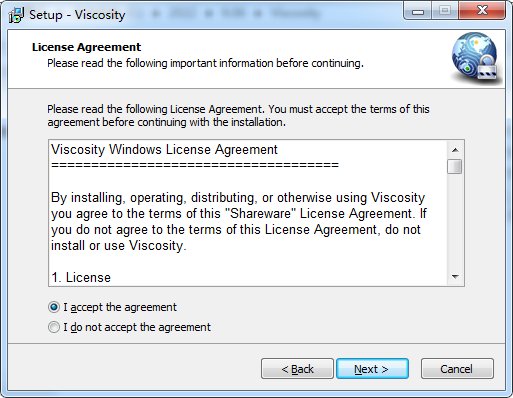Click the '1. License' line in the agreement
The width and height of the screenshot is (513, 398).
point(81,277)
